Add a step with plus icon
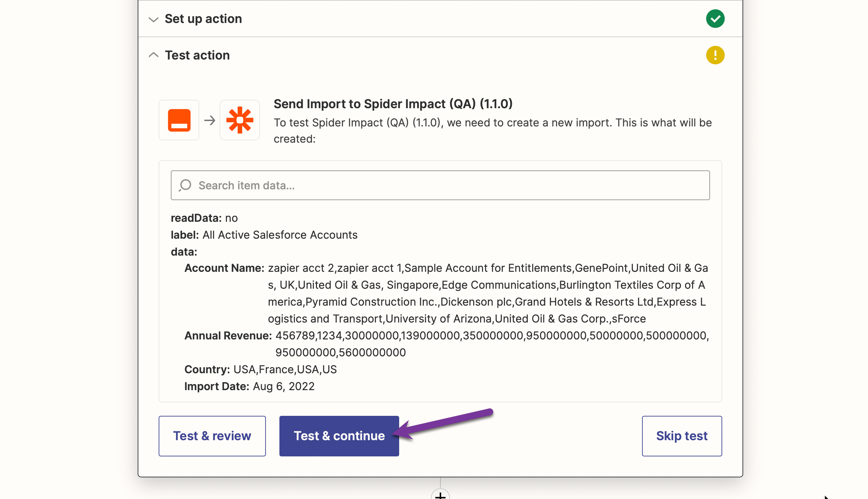The image size is (868, 499). [x=440, y=495]
